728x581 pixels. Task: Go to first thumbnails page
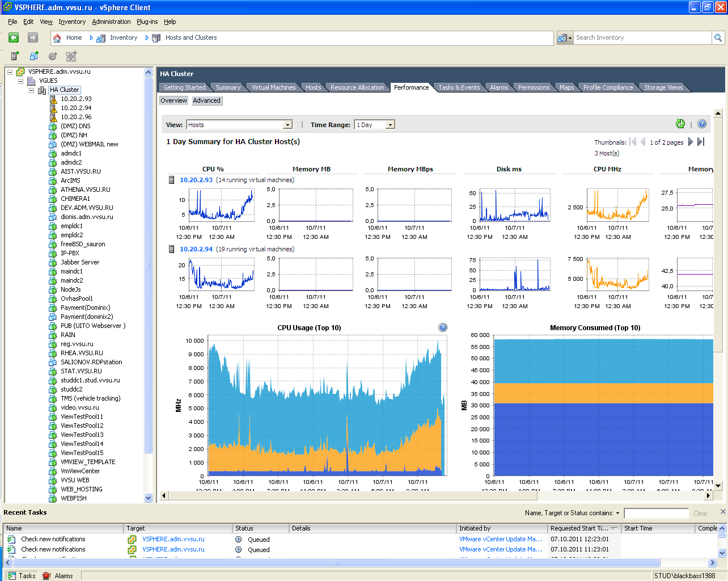pos(633,142)
